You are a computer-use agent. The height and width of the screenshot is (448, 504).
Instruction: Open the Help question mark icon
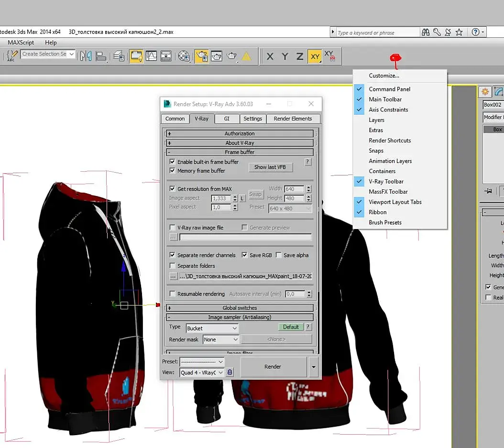475,32
